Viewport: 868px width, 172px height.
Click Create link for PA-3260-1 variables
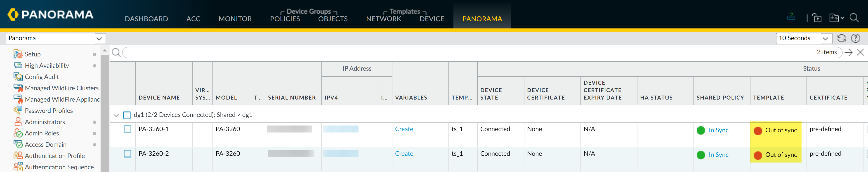404,129
